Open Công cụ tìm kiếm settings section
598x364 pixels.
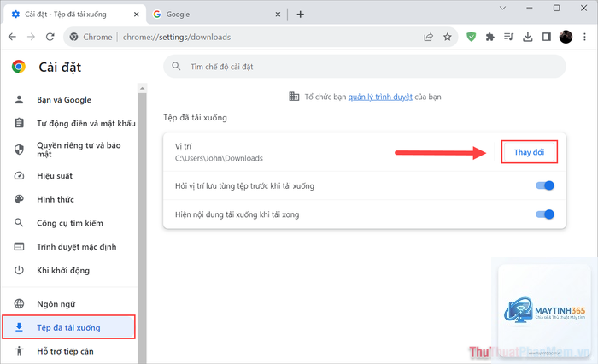click(x=69, y=223)
